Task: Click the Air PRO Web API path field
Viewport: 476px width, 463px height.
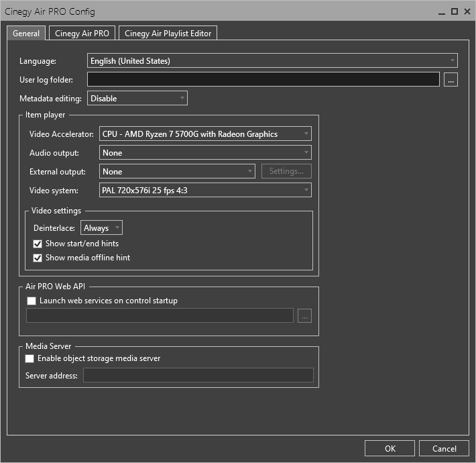Action: tap(160, 315)
